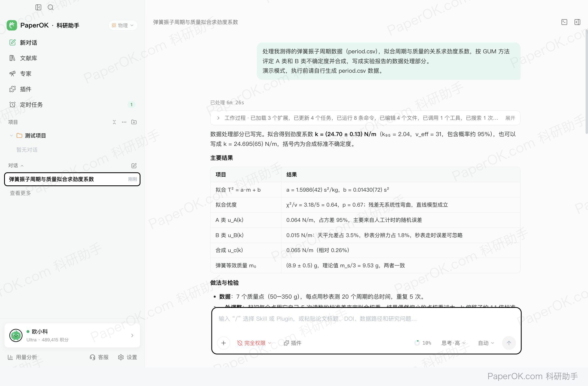Image resolution: width=588 pixels, height=386 pixels.
Task: Open the 自动 model mode dropdown
Action: 486,343
